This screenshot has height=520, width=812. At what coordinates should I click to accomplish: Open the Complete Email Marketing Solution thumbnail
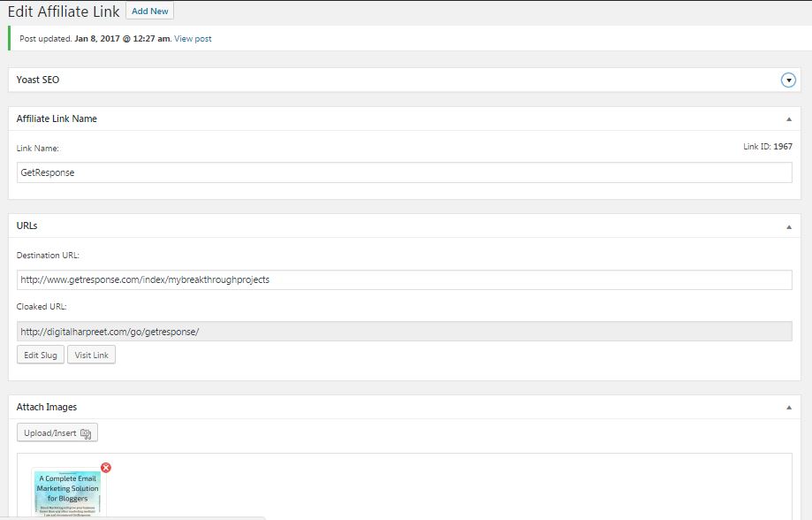[68, 492]
